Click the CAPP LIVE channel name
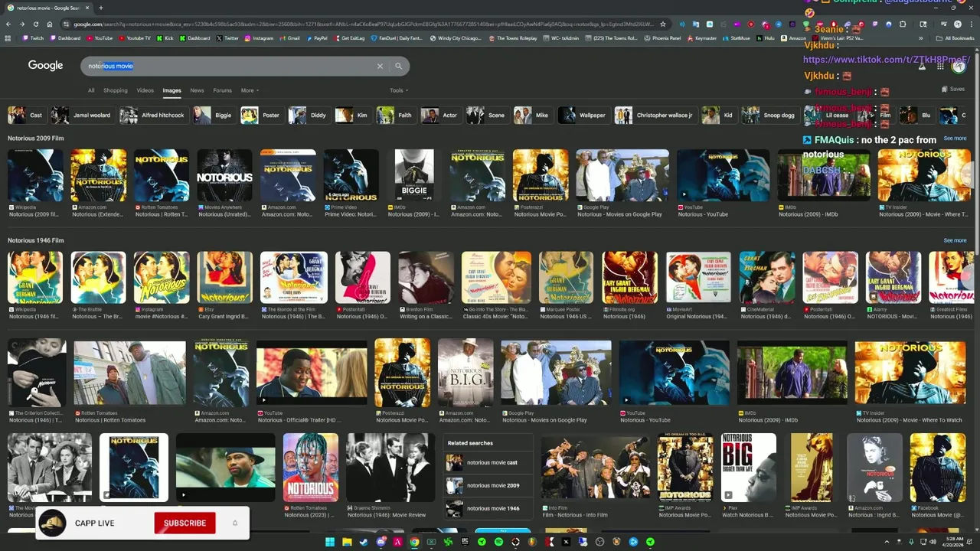Screen dimensions: 980x551 94,523
